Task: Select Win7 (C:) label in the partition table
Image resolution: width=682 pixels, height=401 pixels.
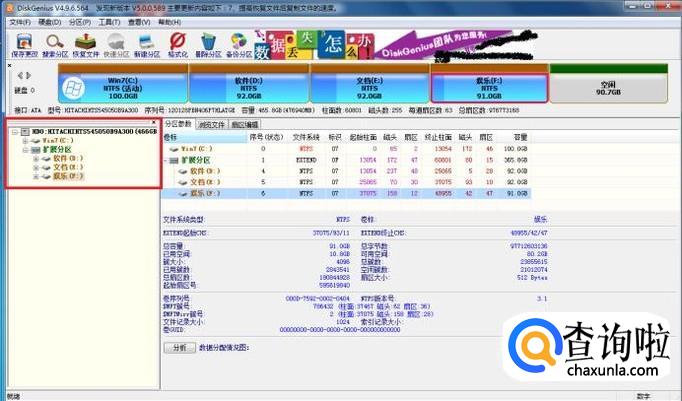Action: (197, 149)
